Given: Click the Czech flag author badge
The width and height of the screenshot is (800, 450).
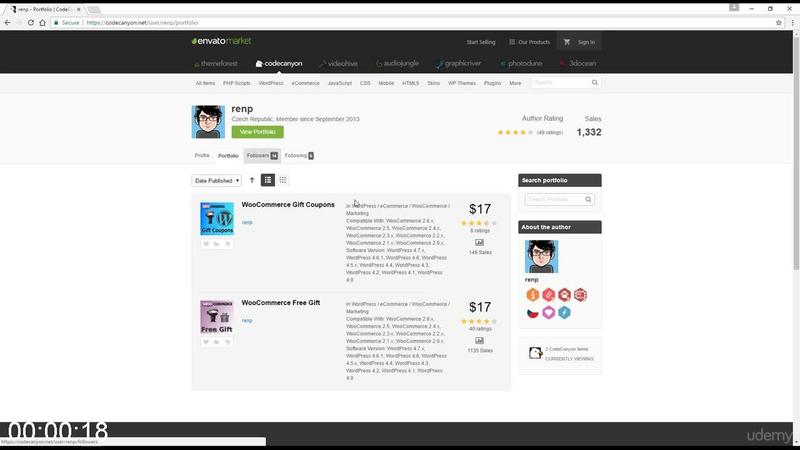Looking at the screenshot, I should pyautogui.click(x=533, y=313).
